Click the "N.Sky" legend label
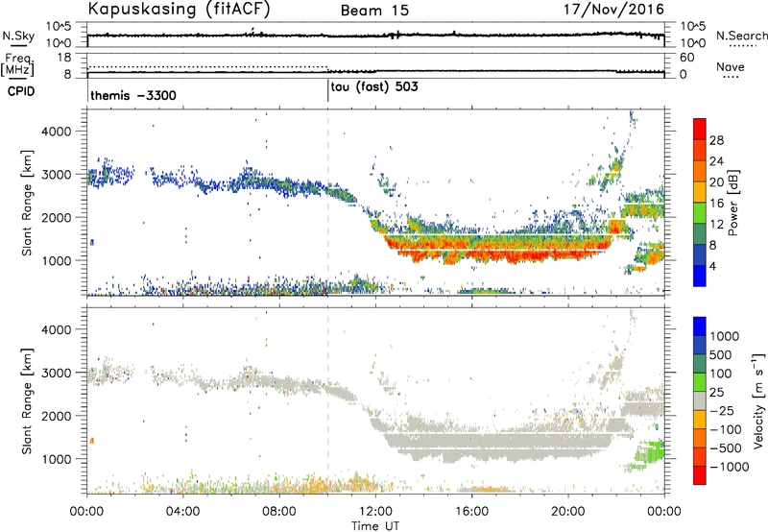The width and height of the screenshot is (768, 532). tap(18, 36)
